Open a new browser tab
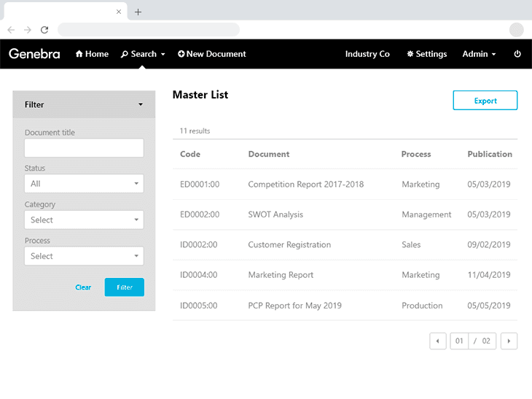Image resolution: width=532 pixels, height=399 pixels. pos(138,12)
